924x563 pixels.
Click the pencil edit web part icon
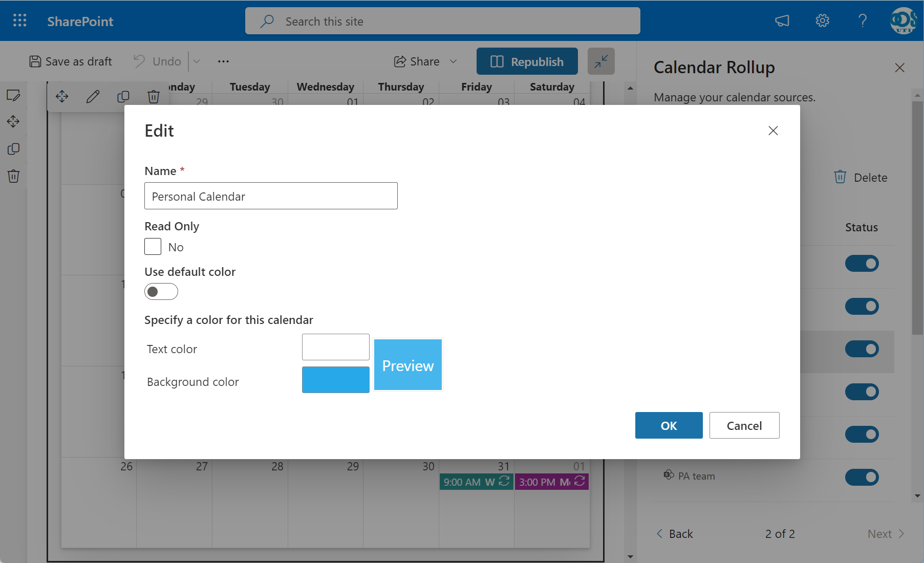coord(93,97)
